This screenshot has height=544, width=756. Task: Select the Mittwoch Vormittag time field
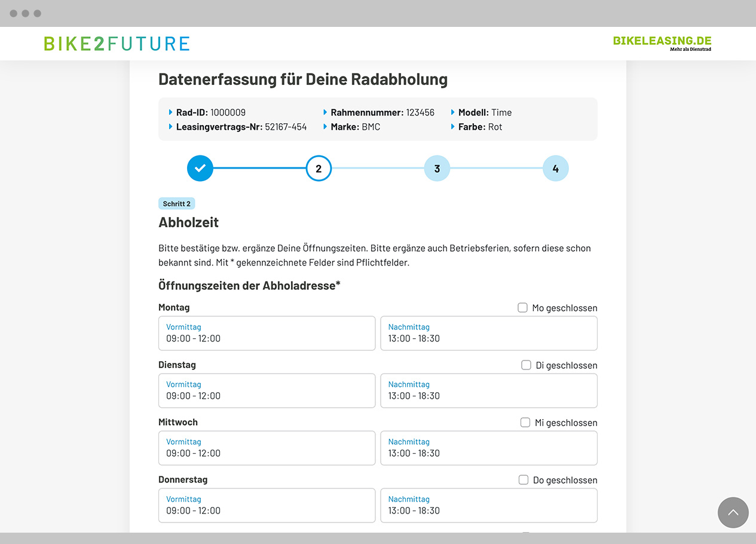(267, 448)
